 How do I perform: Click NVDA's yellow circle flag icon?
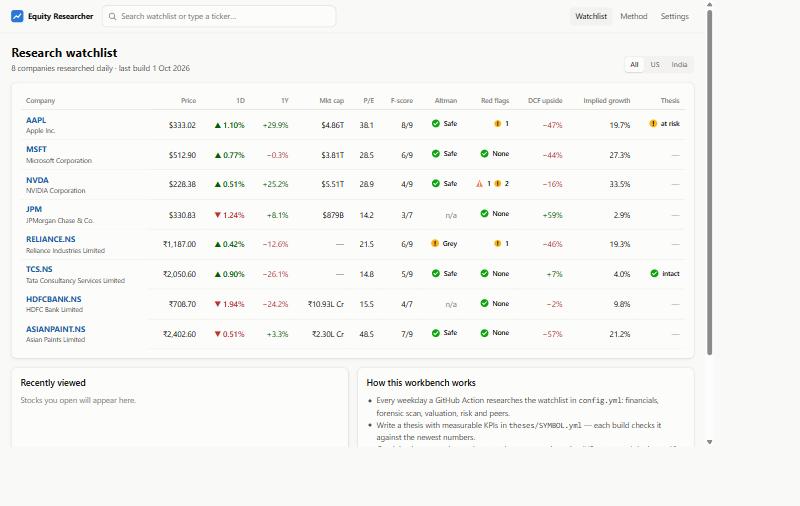tap(497, 184)
